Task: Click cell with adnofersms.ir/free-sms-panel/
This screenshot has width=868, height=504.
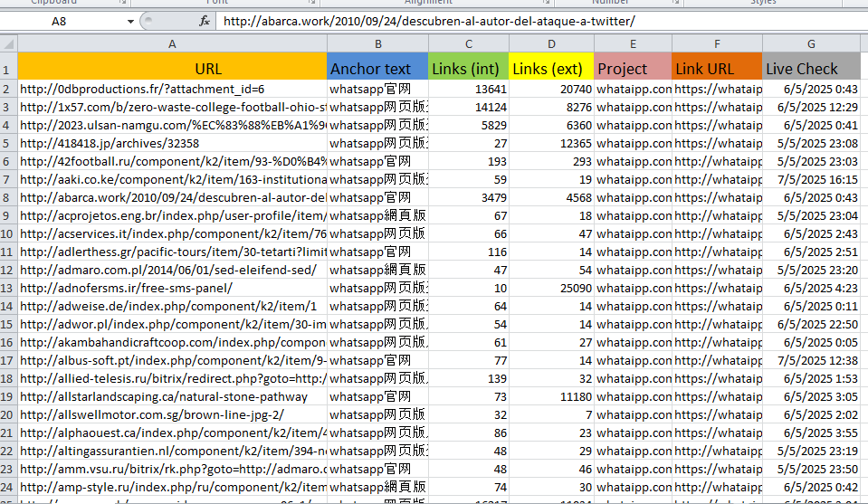Action: coord(172,289)
